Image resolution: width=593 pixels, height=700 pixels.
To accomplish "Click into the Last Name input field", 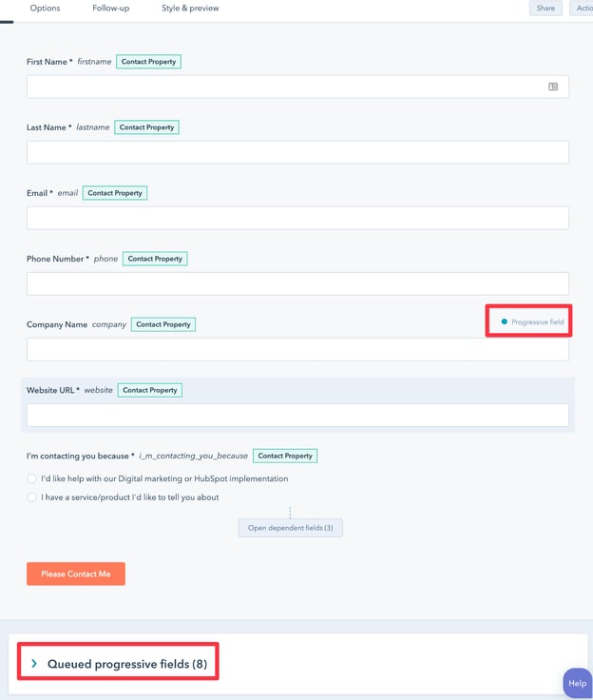I will click(x=297, y=152).
